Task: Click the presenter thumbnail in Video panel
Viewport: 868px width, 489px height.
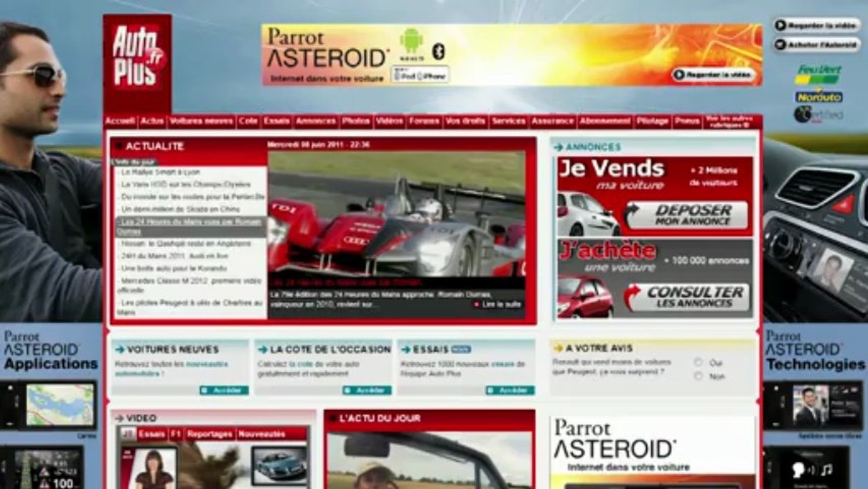Action: [148, 468]
